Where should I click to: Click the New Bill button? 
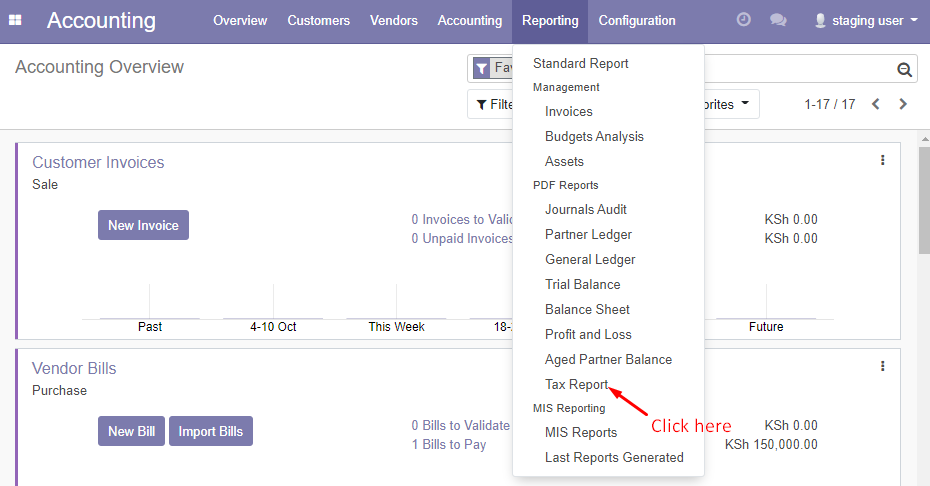point(131,431)
